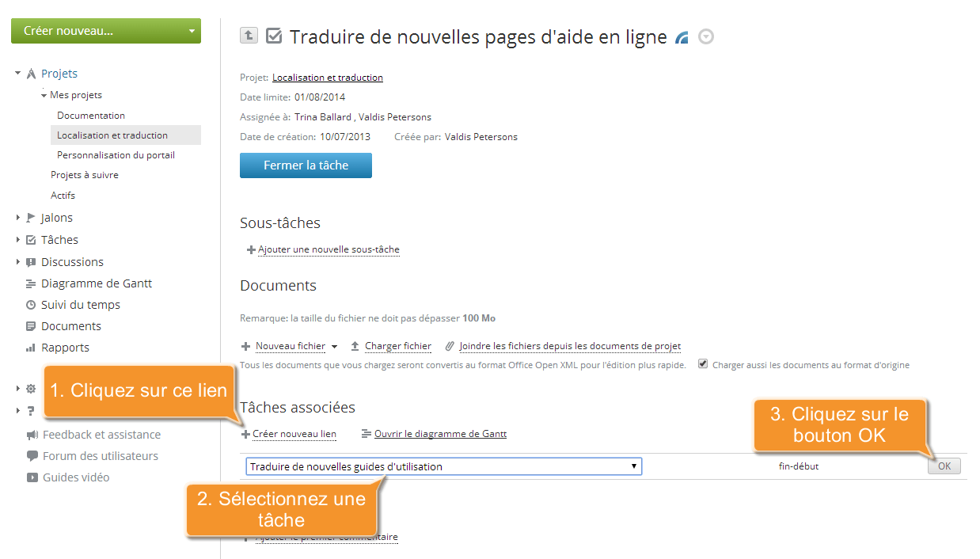This screenshot has height=559, width=980.
Task: Click the help question mark icon
Action: [31, 410]
